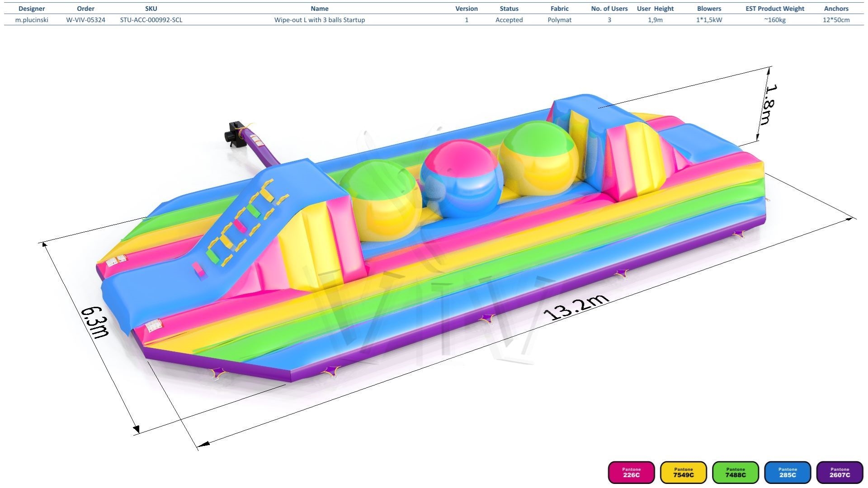The height and width of the screenshot is (488, 868).
Task: Click the Order column header
Action: pyautogui.click(x=85, y=9)
